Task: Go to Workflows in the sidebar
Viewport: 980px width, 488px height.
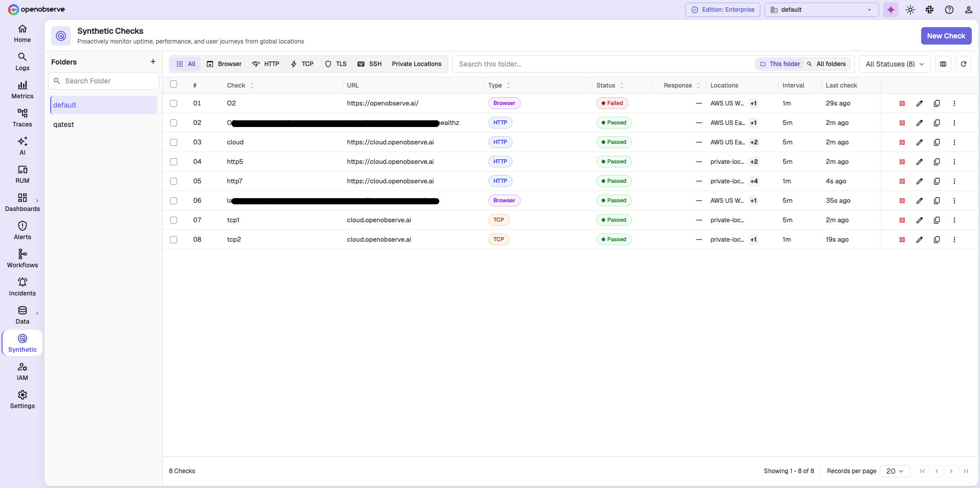Action: coord(22,259)
